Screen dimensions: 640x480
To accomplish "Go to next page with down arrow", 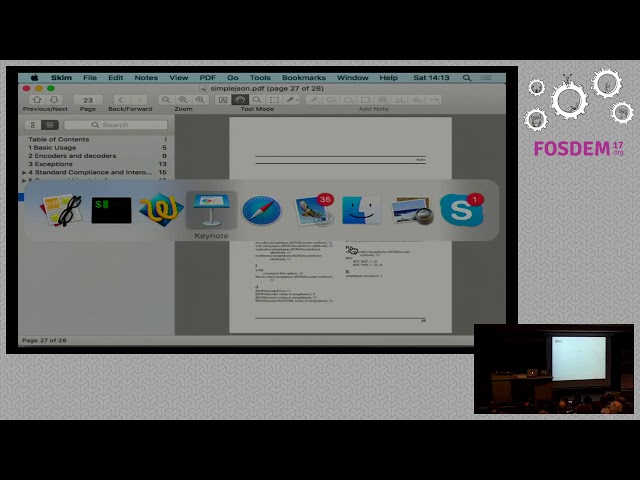I will pyautogui.click(x=54, y=100).
